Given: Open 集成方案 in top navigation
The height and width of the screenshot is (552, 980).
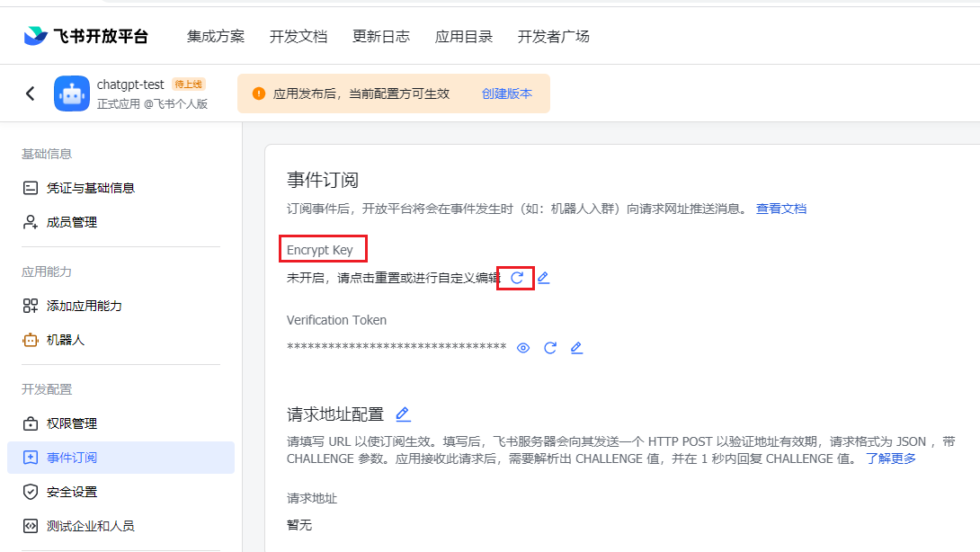Looking at the screenshot, I should point(216,36).
